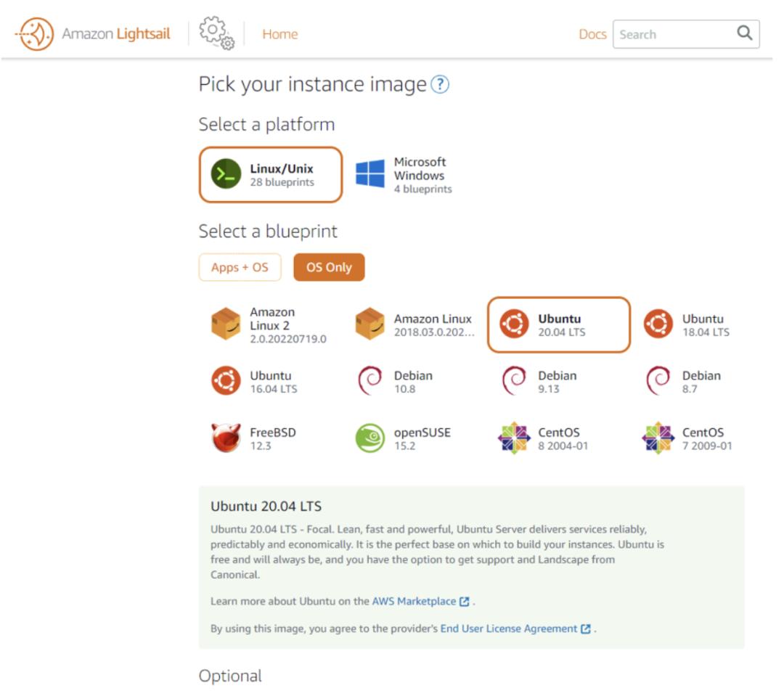Image resolution: width=784 pixels, height=696 pixels.
Task: Click external link icon after License Agreement
Action: [x=586, y=629]
